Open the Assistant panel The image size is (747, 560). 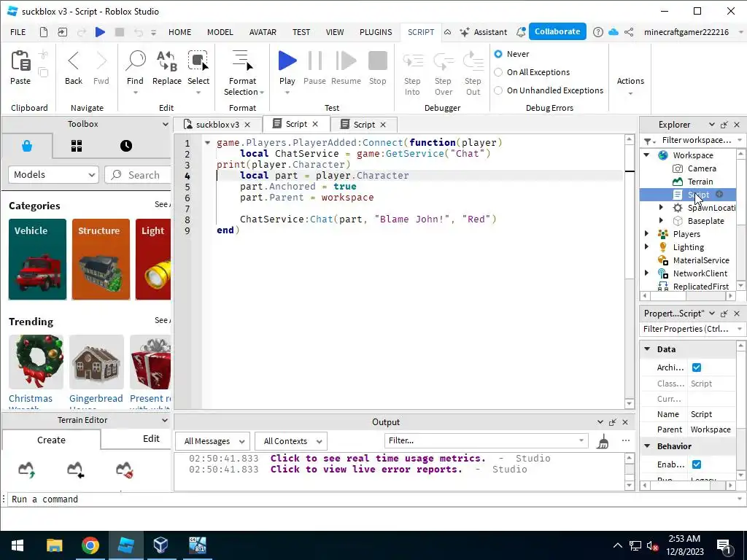(x=483, y=32)
